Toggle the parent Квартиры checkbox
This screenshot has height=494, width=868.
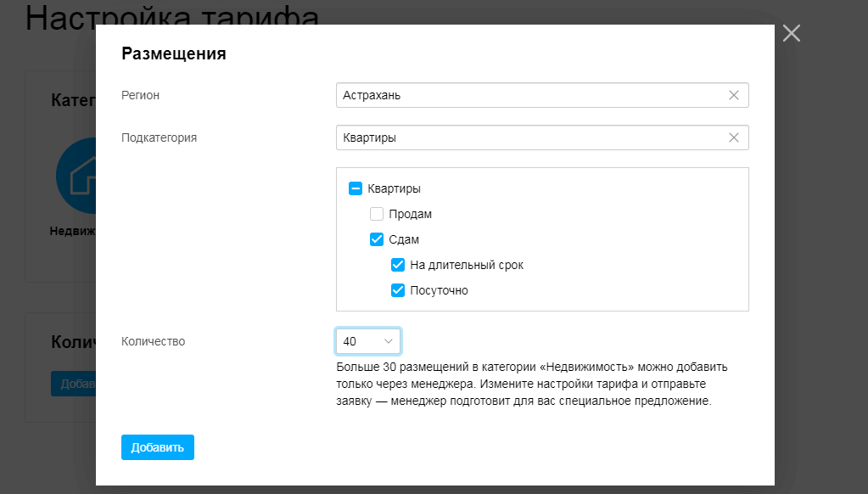356,188
